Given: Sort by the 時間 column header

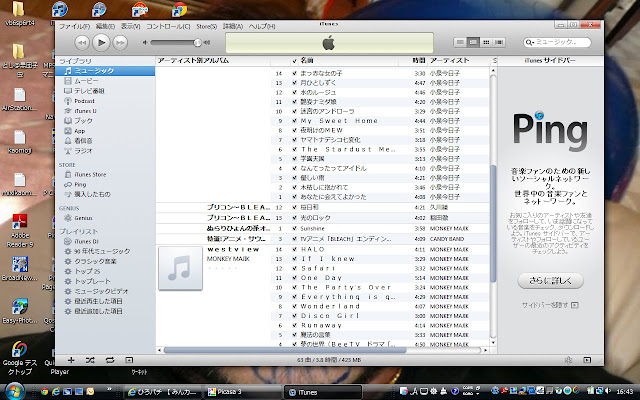Looking at the screenshot, I should pyautogui.click(x=419, y=61).
